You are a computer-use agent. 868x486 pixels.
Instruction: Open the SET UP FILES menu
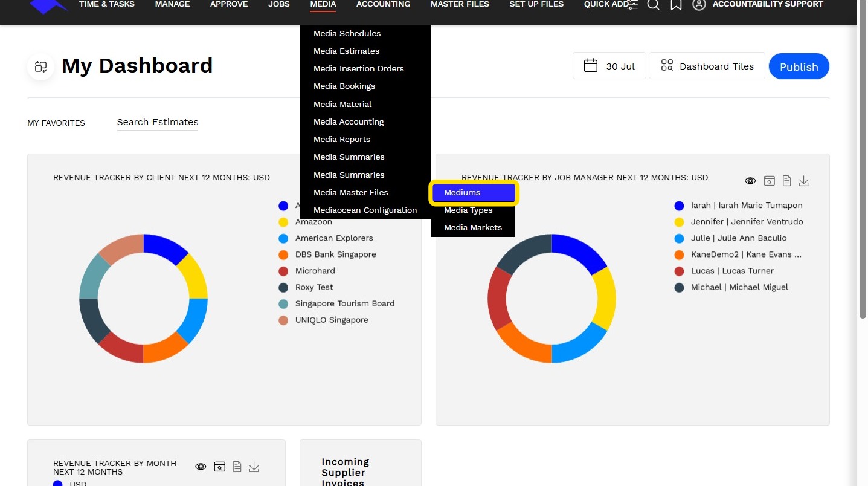coord(536,4)
